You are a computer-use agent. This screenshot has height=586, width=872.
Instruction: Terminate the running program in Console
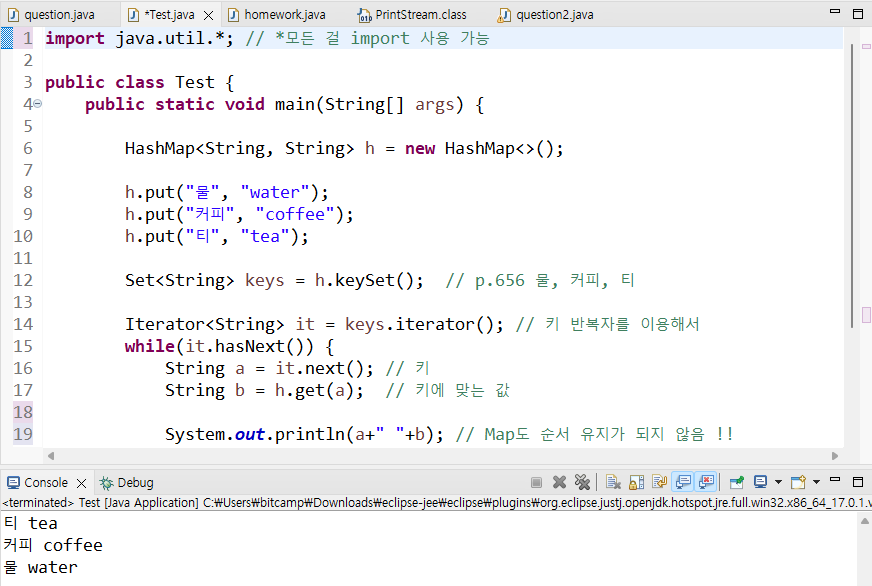536,482
